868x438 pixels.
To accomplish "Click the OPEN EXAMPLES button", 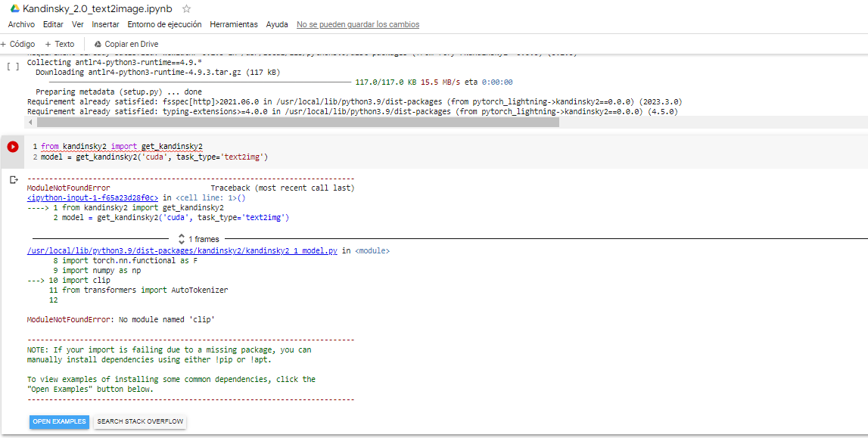I will (x=59, y=422).
